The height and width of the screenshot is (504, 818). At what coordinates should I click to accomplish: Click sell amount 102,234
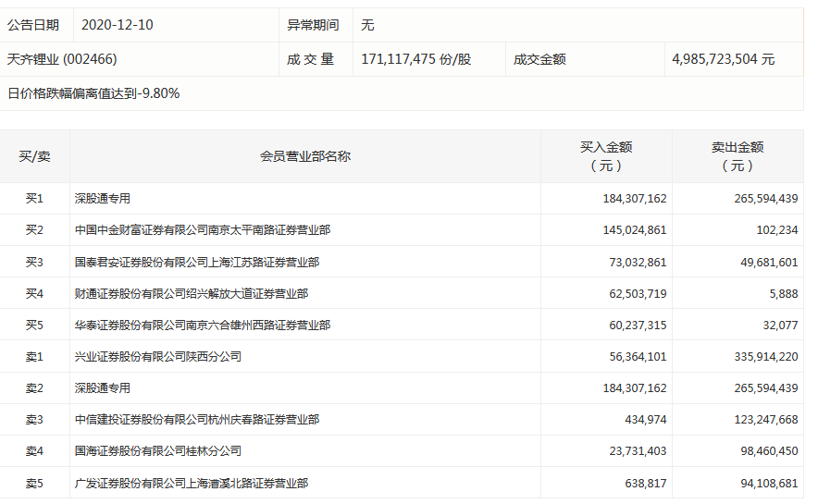pyautogui.click(x=777, y=230)
